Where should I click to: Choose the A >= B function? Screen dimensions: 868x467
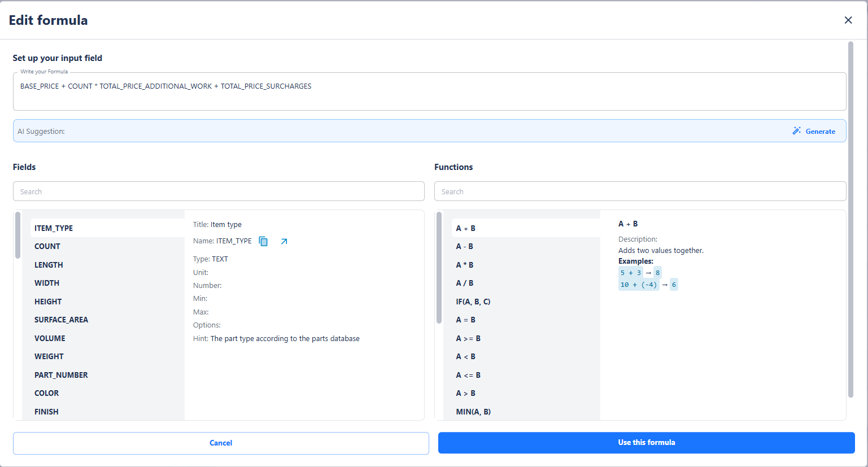[x=468, y=338]
